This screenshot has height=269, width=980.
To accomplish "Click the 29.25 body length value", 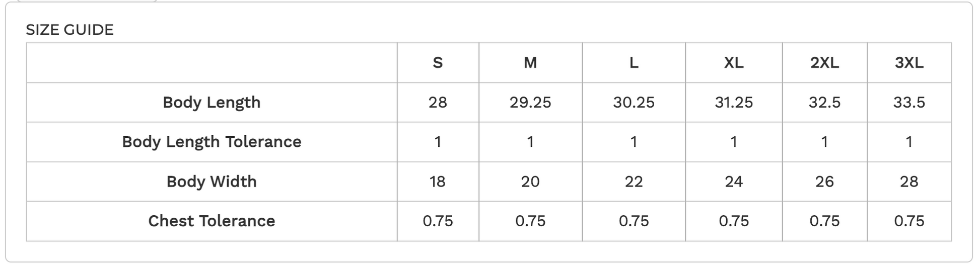I will point(530,103).
